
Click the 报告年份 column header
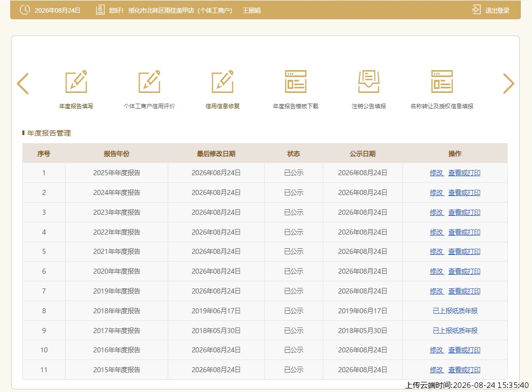[x=116, y=154]
